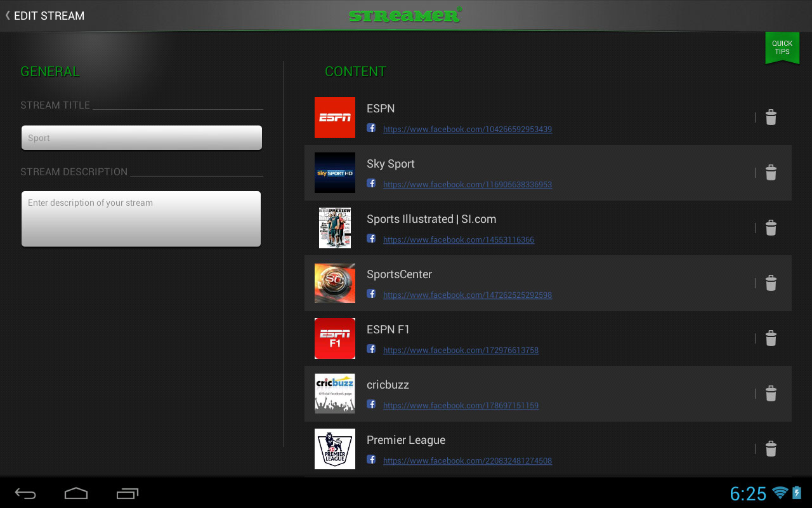Viewport: 812px width, 508px height.
Task: Delete the ESPN content entry
Action: tap(771, 117)
